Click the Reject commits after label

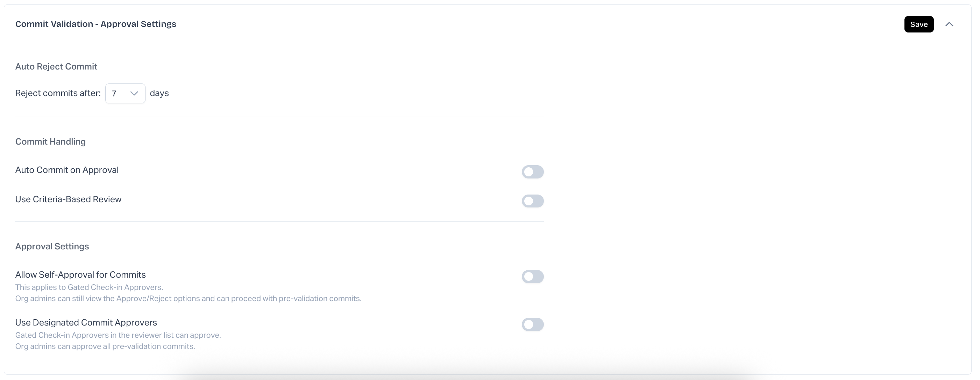point(58,93)
